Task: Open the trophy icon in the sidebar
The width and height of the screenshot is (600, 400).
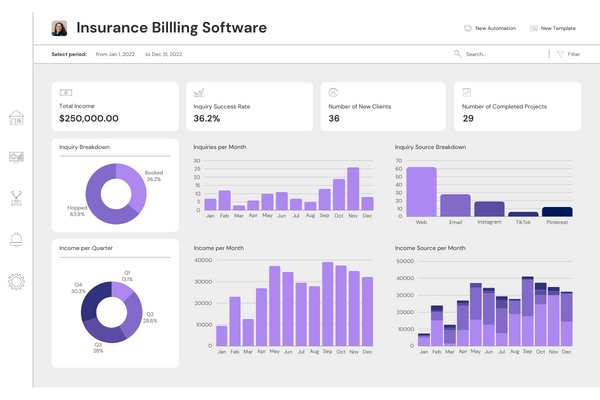Action: pyautogui.click(x=16, y=198)
